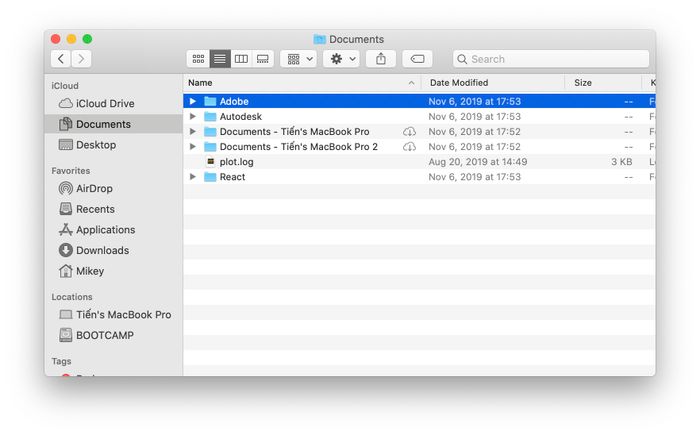This screenshot has width=700, height=435.
Task: Open the gear action menu
Action: 342,59
